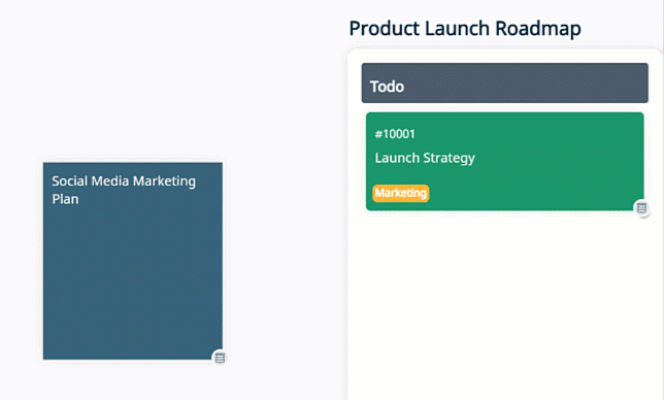Click the details icon on Launch Strategy card
The width and height of the screenshot is (664, 400).
pos(642,208)
